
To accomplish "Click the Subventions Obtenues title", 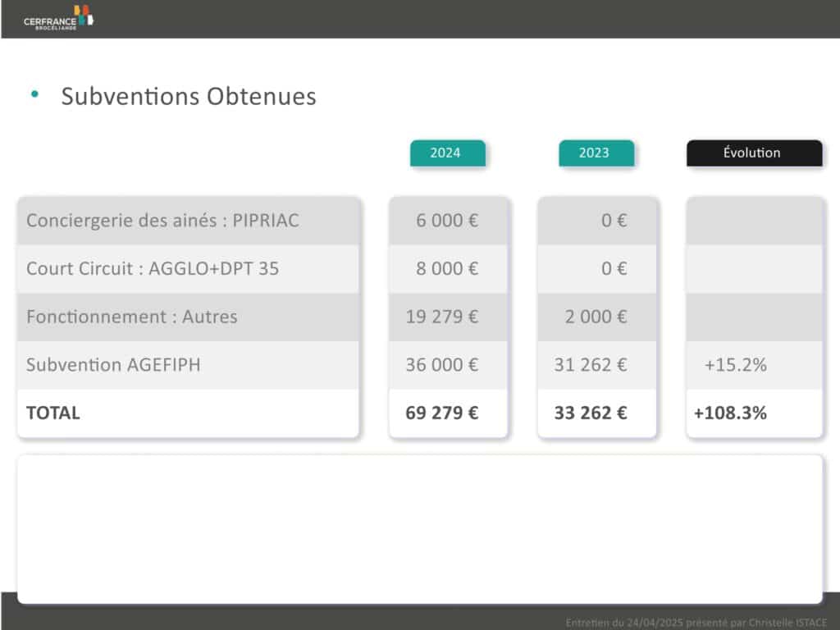I will tap(189, 97).
